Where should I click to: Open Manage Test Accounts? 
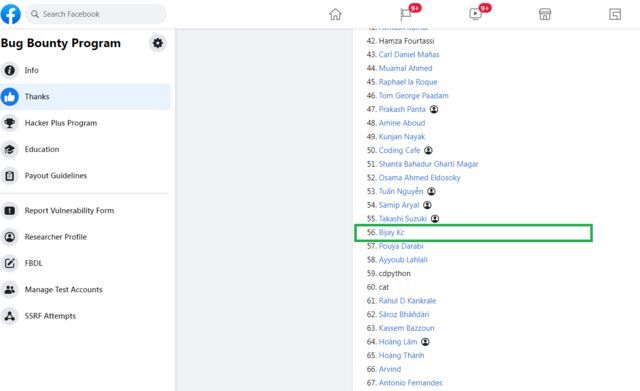tap(85, 289)
